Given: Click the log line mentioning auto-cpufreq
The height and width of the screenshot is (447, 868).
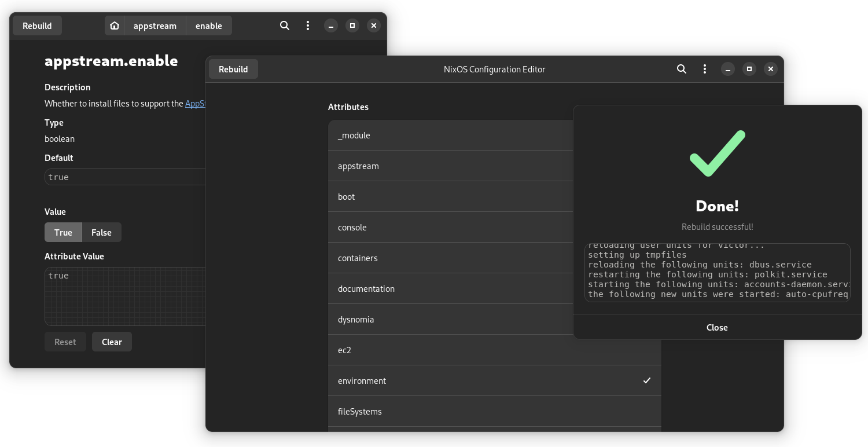Looking at the screenshot, I should (718, 294).
